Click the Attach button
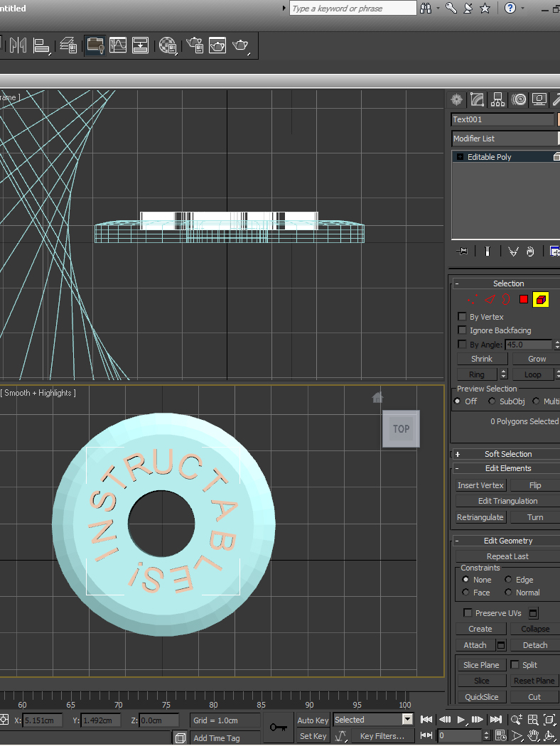Image resolution: width=560 pixels, height=746 pixels. 475,645
